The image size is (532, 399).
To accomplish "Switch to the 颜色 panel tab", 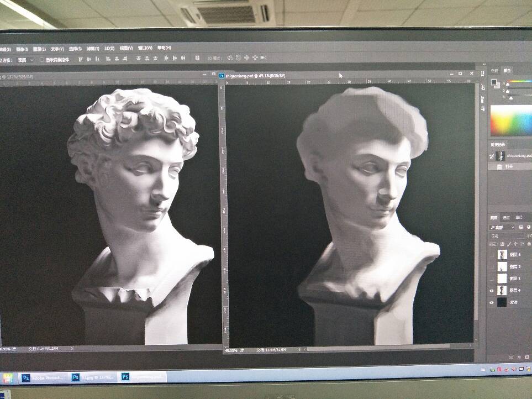I will [x=507, y=71].
